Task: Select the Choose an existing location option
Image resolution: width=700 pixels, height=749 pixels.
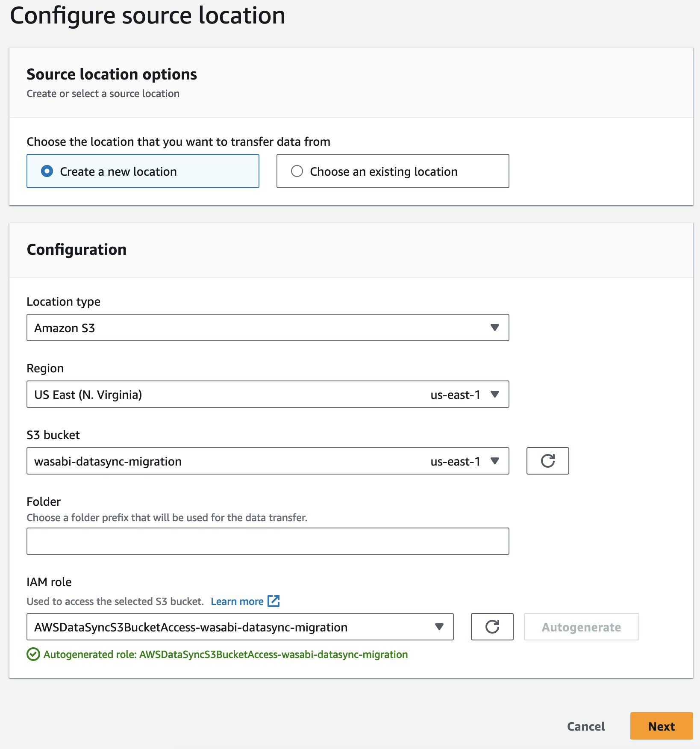Action: click(x=393, y=171)
